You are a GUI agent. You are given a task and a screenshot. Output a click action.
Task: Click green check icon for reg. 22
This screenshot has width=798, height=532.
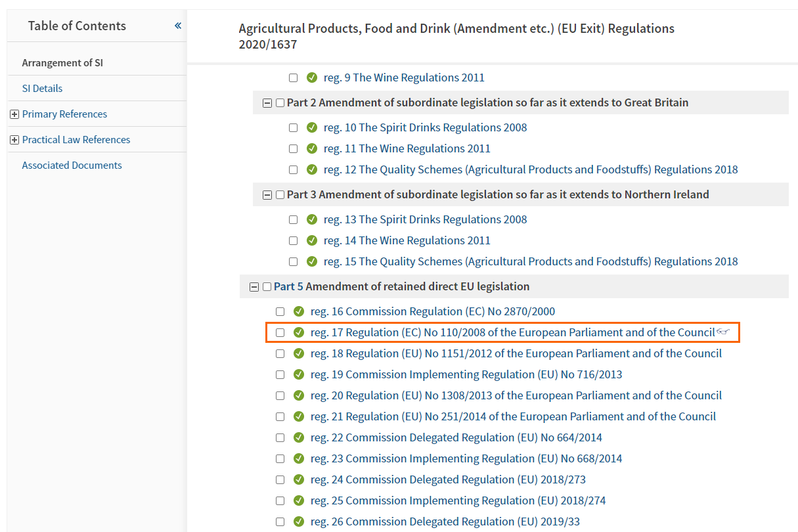299,437
